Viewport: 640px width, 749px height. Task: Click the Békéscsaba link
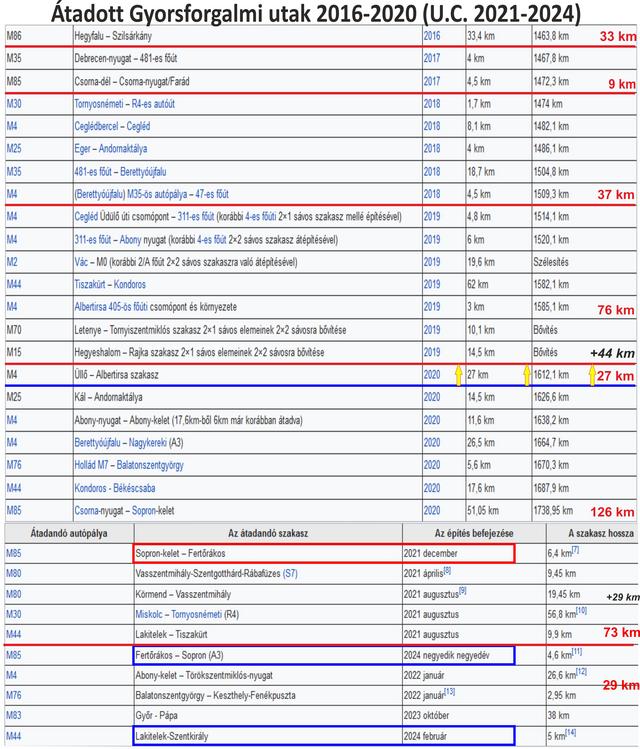click(134, 488)
